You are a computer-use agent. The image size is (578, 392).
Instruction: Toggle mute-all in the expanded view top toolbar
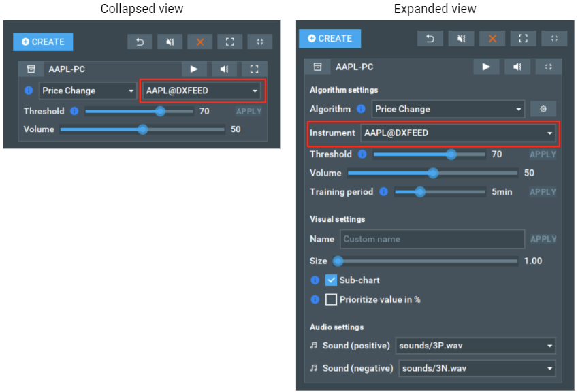(461, 39)
